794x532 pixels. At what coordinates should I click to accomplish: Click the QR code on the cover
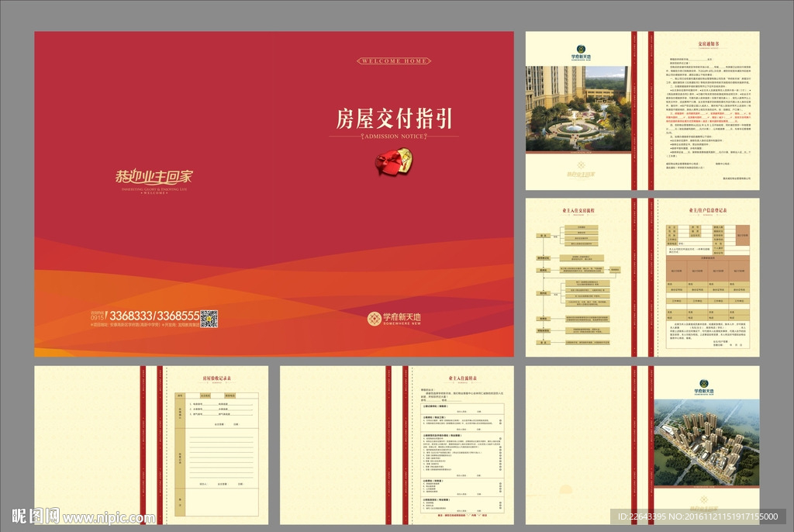coord(209,319)
